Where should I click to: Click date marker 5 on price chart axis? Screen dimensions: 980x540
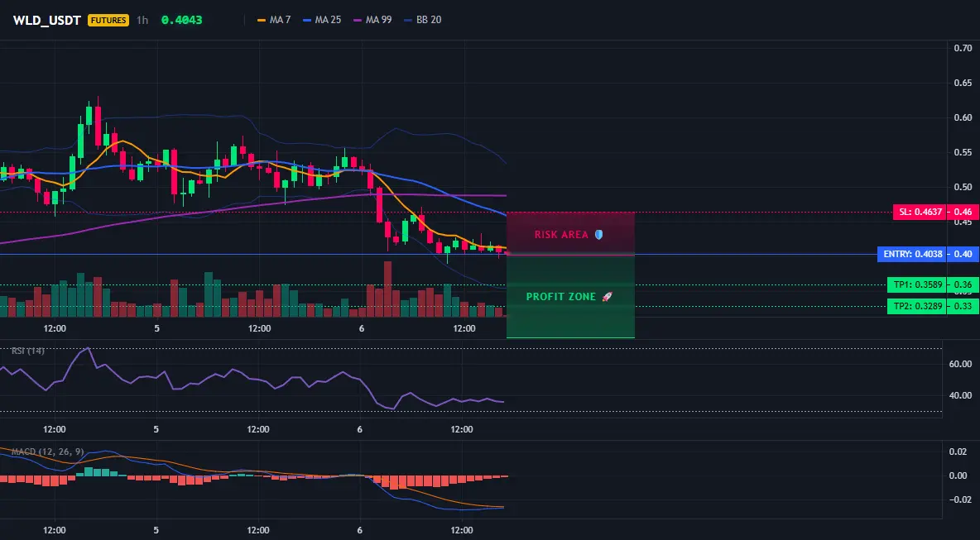(x=156, y=328)
